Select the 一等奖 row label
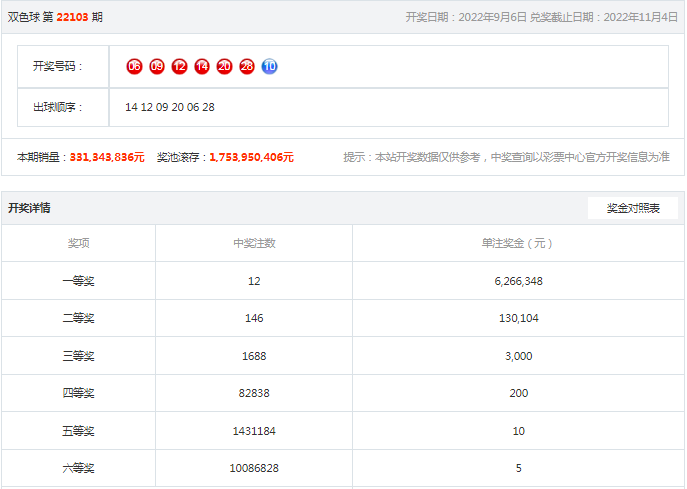687x489 pixels. (78, 281)
